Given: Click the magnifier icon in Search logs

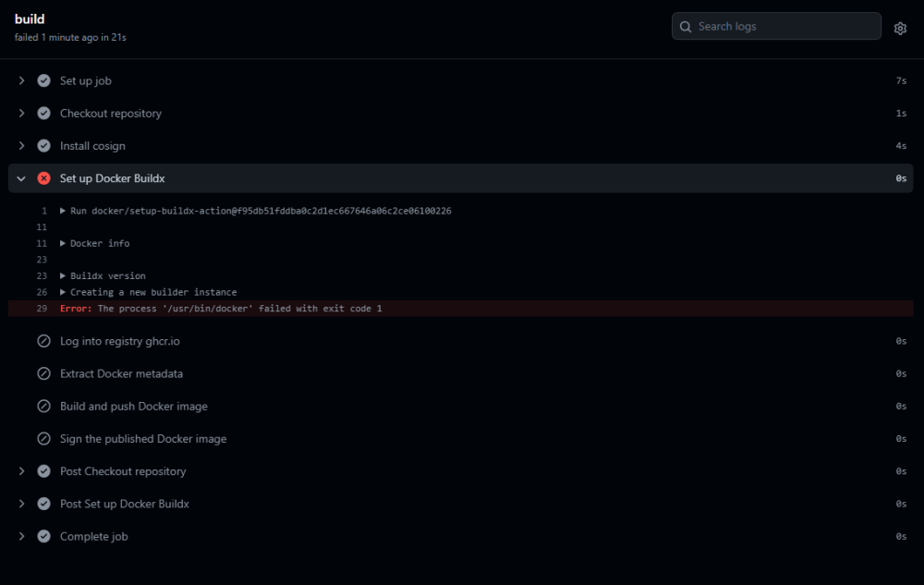Looking at the screenshot, I should [x=686, y=27].
